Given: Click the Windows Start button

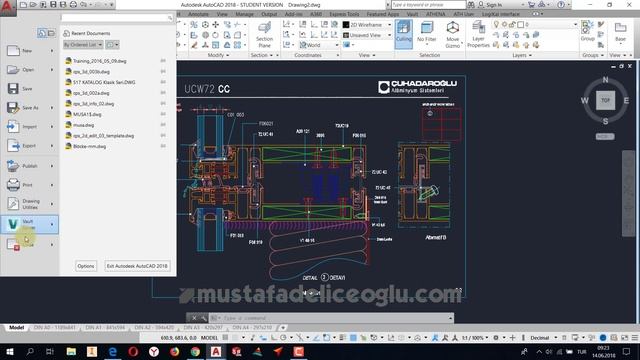Looking at the screenshot, I should [x=9, y=351].
